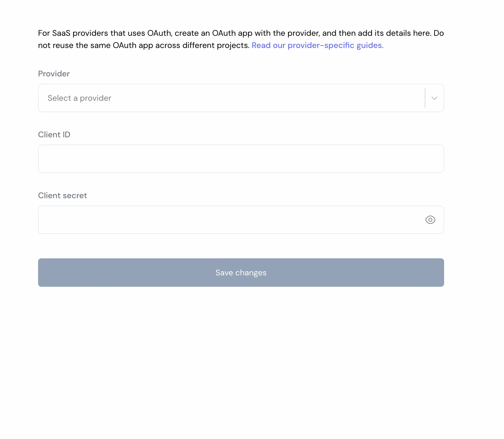Click the eye icon in Client secret field
The image size is (504, 439).
click(430, 220)
